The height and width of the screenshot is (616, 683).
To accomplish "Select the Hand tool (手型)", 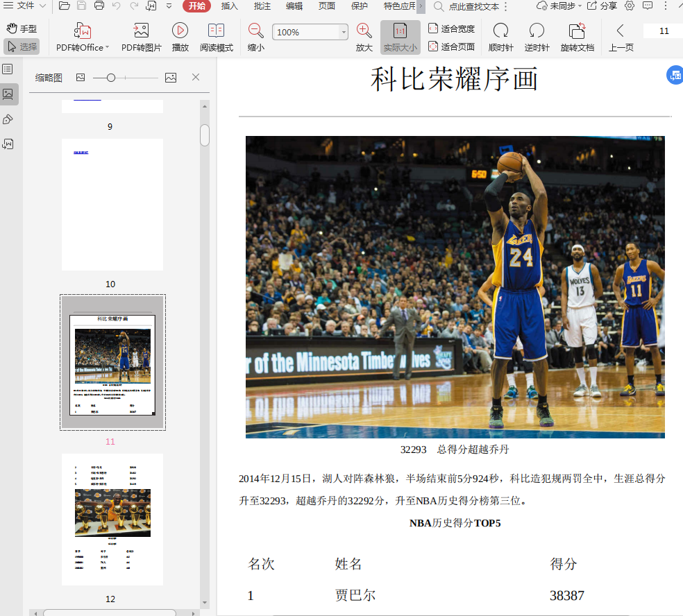I will pos(22,29).
